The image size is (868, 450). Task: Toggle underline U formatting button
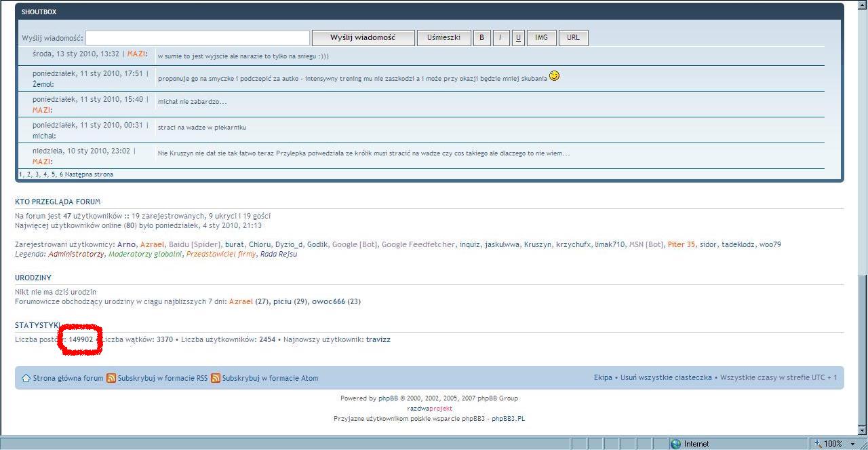[518, 38]
